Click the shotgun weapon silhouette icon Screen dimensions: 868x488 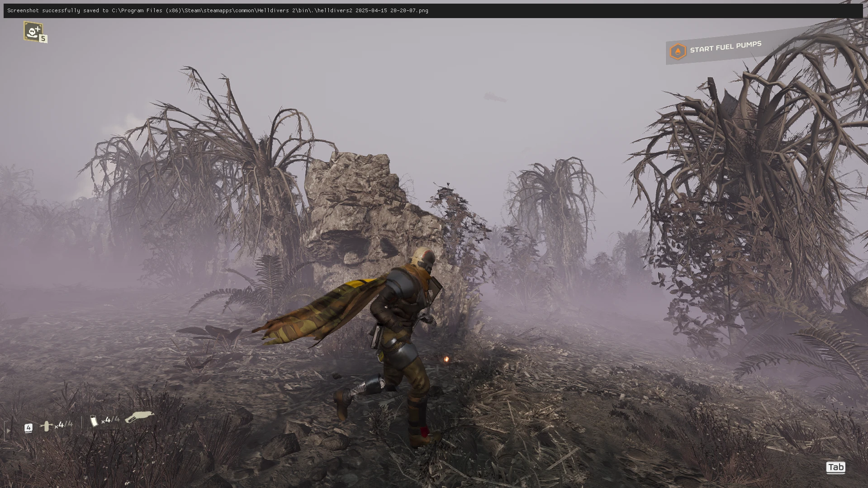click(139, 417)
